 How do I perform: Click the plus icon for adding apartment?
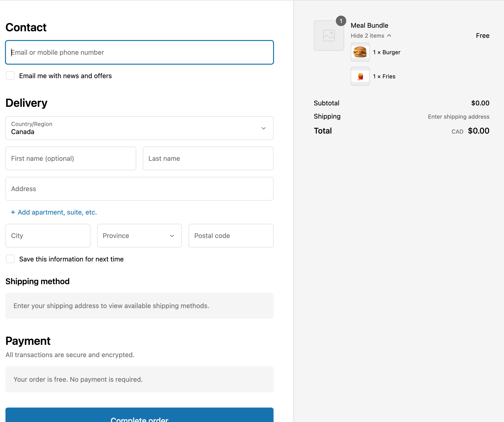pyautogui.click(x=13, y=212)
